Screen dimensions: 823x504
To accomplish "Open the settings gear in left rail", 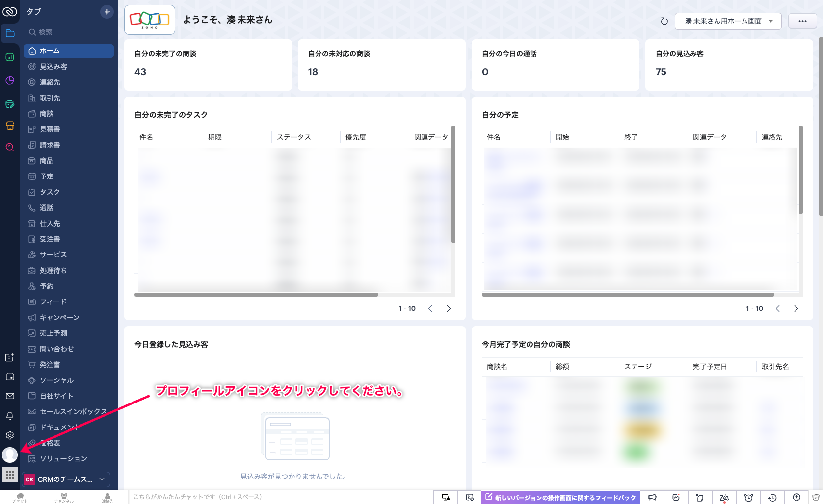I will [10, 435].
